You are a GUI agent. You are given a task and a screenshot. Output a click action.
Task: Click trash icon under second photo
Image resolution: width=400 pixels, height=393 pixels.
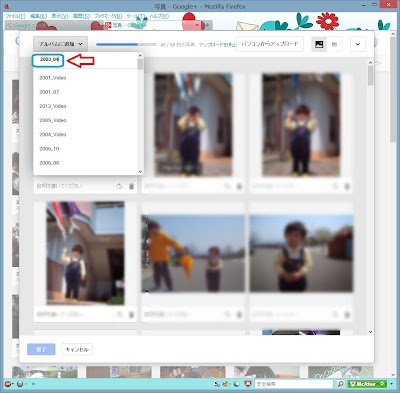[x=239, y=186]
